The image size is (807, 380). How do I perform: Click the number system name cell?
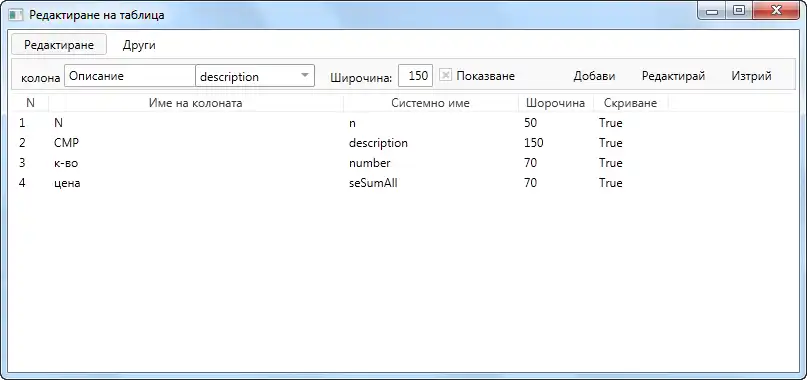tap(370, 163)
